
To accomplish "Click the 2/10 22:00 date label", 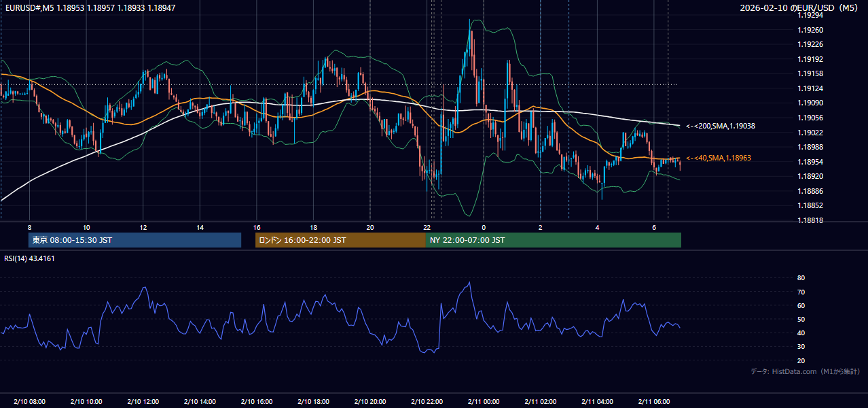I will click(427, 401).
